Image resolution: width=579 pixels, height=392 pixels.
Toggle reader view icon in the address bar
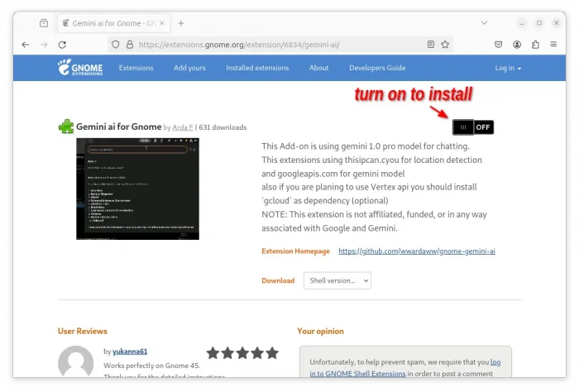tap(430, 45)
